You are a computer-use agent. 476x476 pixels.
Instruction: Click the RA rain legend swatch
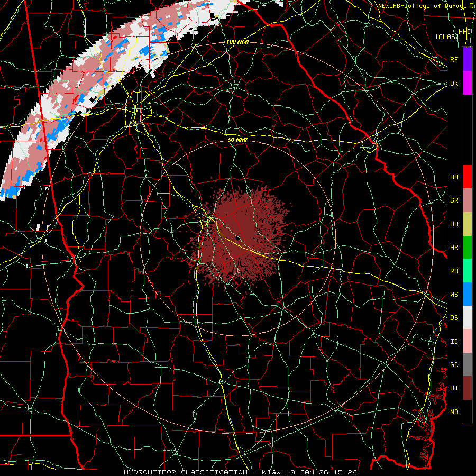click(x=467, y=271)
